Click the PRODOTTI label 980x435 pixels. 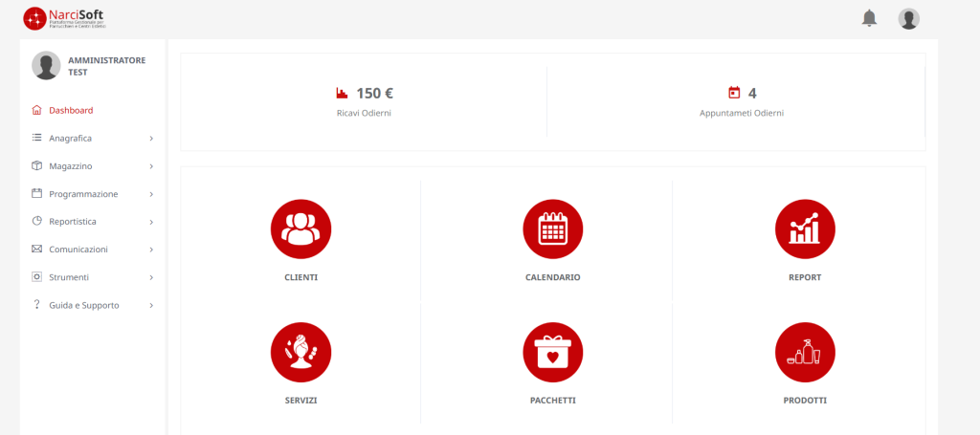pyautogui.click(x=805, y=400)
